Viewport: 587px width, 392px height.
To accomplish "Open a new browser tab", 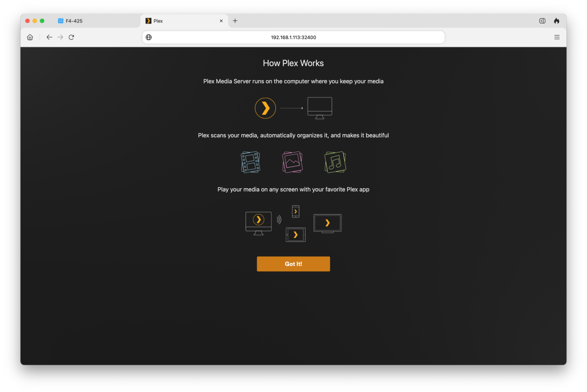I will (235, 21).
